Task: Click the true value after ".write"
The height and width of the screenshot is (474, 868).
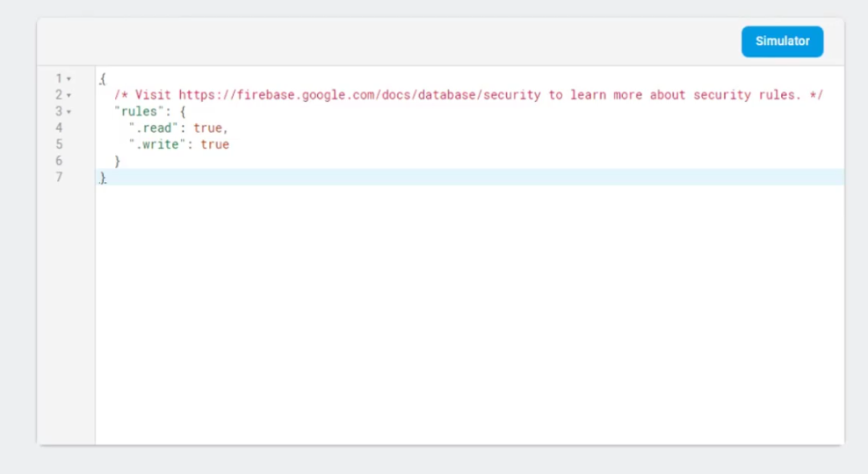Action: pos(215,144)
